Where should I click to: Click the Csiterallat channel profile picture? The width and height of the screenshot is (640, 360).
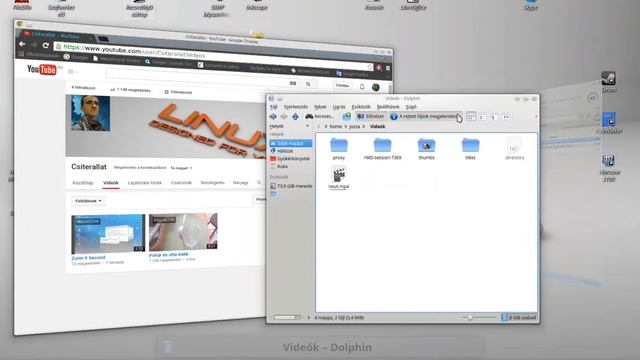(x=91, y=113)
